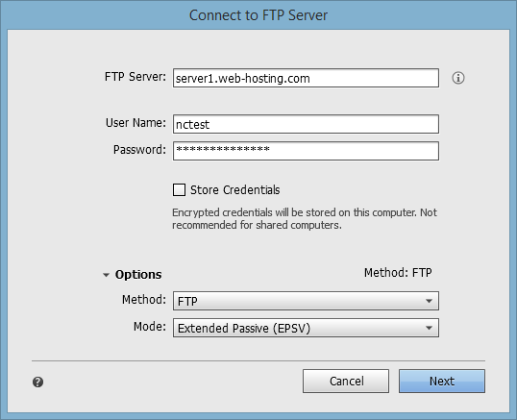This screenshot has height=420, width=517.
Task: Click the Store Credentials label text
Action: 235,190
